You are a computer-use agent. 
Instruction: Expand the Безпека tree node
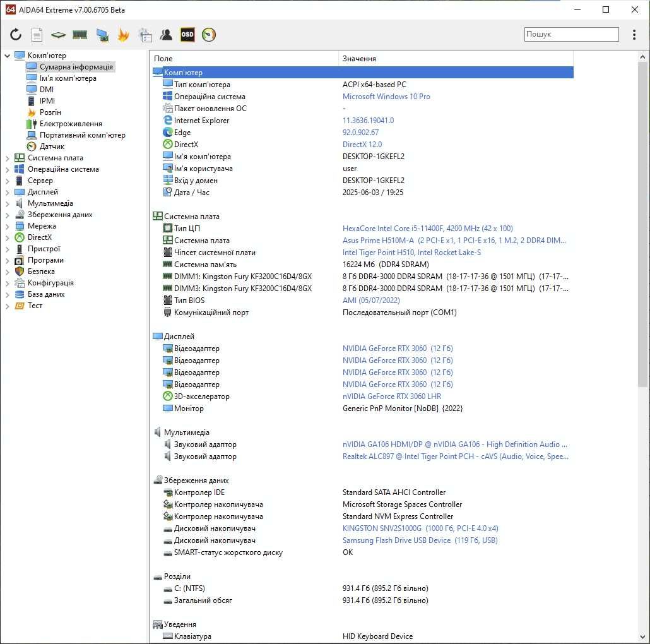[7, 272]
